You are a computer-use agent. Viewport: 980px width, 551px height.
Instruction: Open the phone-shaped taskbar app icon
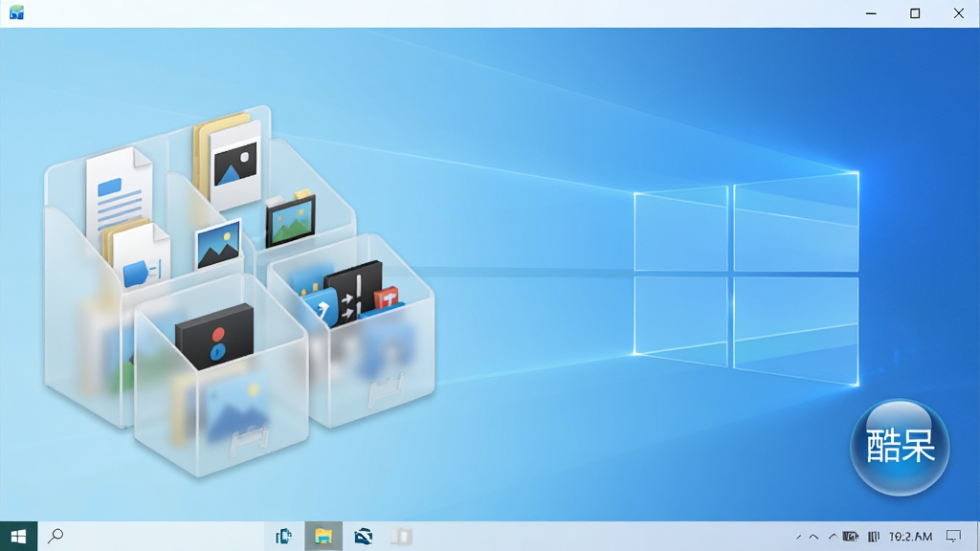(283, 536)
